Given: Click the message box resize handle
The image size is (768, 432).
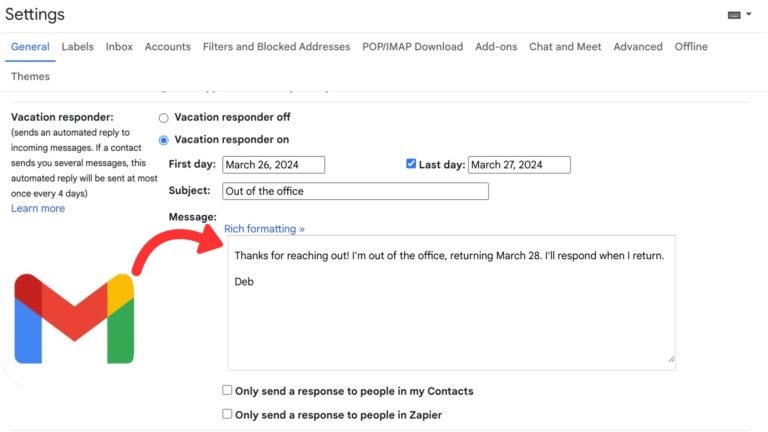Looking at the screenshot, I should pyautogui.click(x=671, y=358).
